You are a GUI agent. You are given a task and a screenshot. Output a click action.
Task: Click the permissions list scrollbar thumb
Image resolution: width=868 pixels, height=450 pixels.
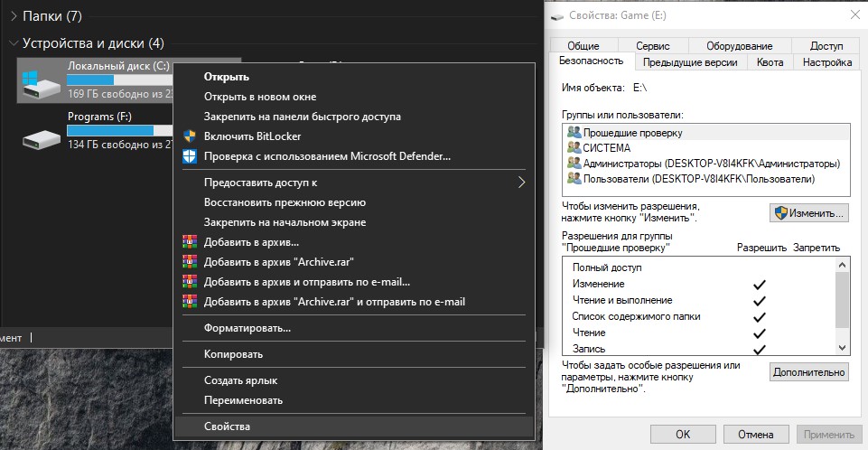pyautogui.click(x=842, y=299)
